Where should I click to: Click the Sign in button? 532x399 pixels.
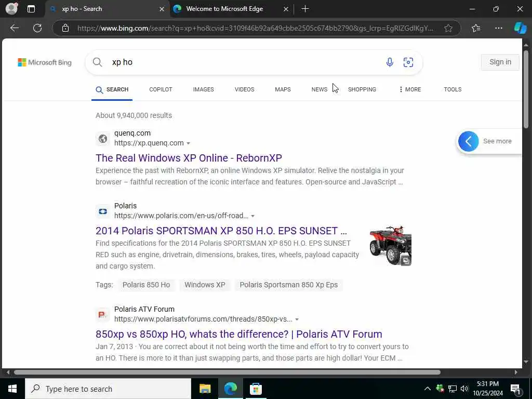(500, 62)
